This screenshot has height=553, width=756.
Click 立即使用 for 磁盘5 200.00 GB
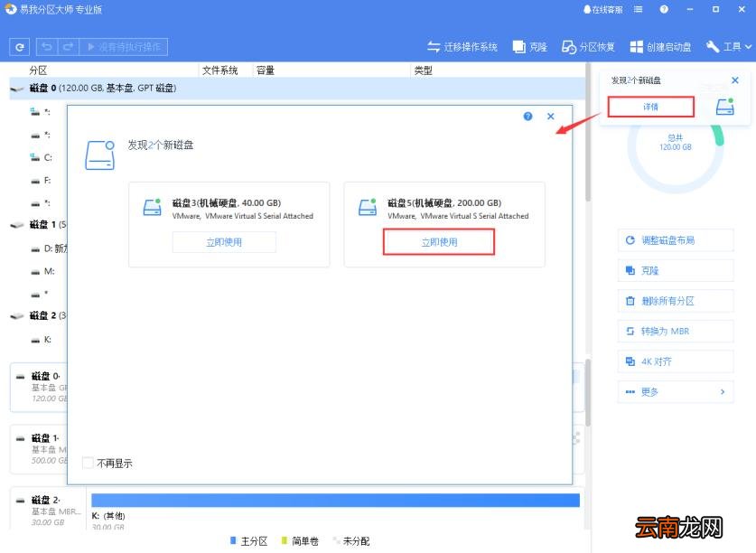[x=439, y=242]
